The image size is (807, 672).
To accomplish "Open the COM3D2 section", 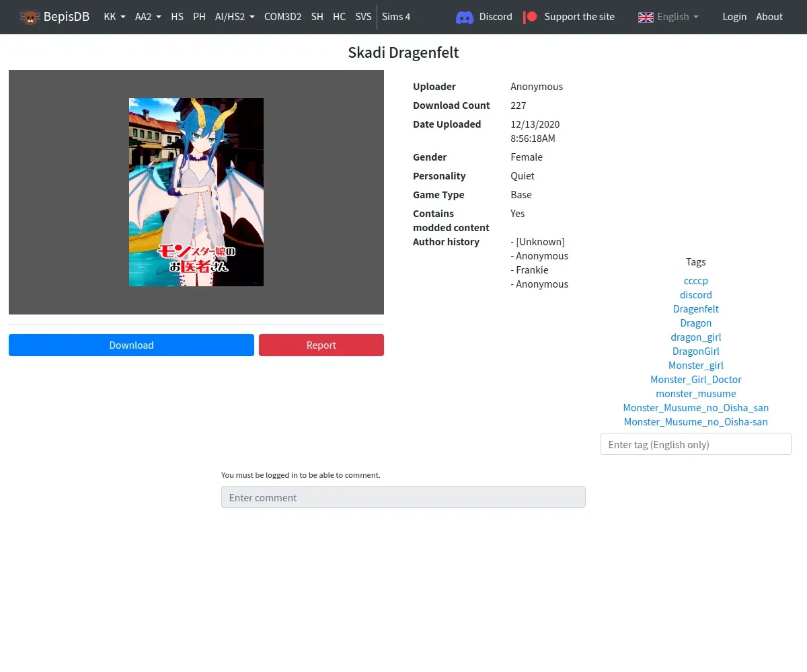I will pyautogui.click(x=282, y=17).
